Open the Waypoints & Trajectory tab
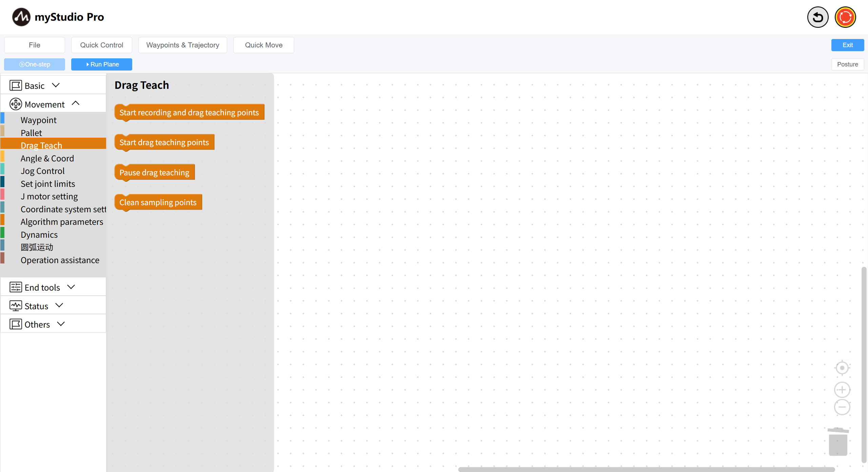Image resolution: width=868 pixels, height=472 pixels. click(182, 45)
